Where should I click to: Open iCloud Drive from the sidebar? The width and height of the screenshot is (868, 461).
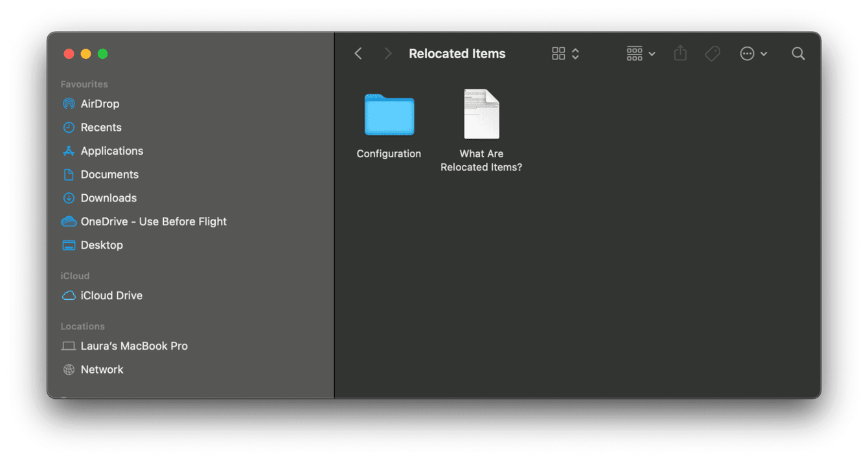pos(111,295)
